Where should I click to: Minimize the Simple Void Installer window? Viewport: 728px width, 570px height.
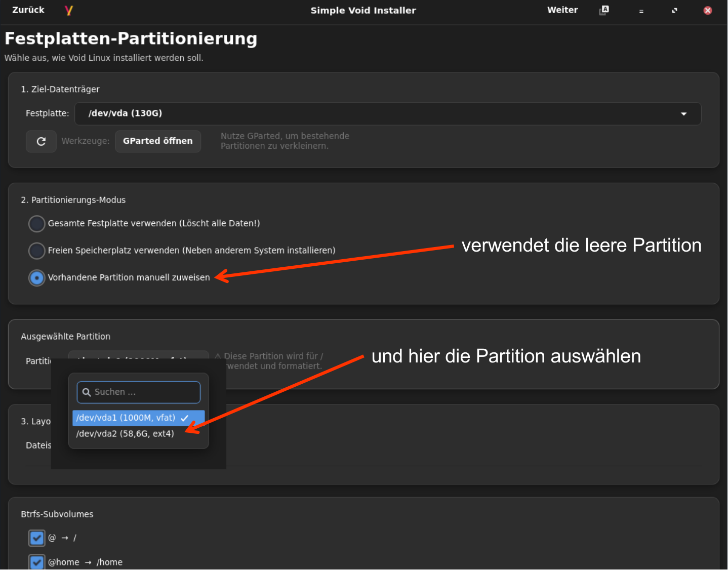coord(641,11)
